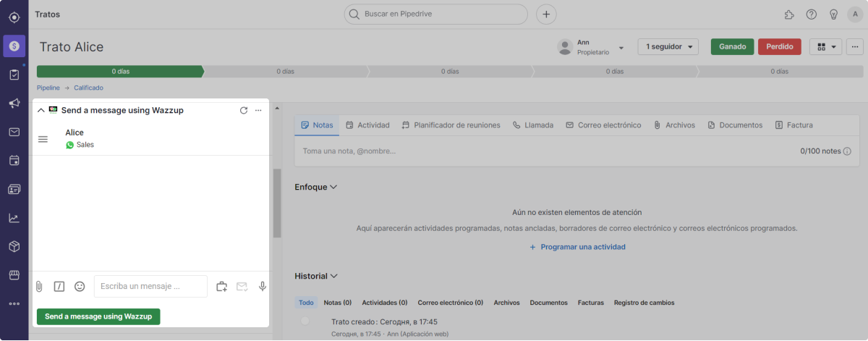Click the Escriba un mensaje input field
This screenshot has height=341, width=868.
pyautogui.click(x=150, y=287)
